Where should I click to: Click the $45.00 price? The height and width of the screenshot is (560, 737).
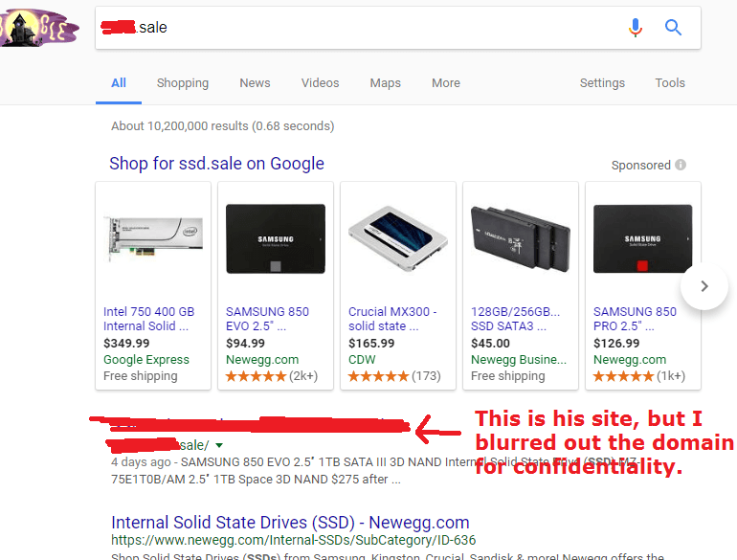[490, 344]
